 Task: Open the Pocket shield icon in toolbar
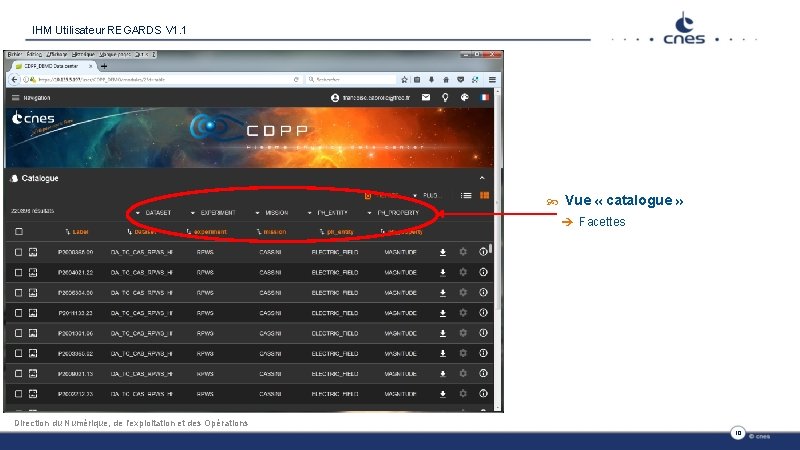click(460, 80)
